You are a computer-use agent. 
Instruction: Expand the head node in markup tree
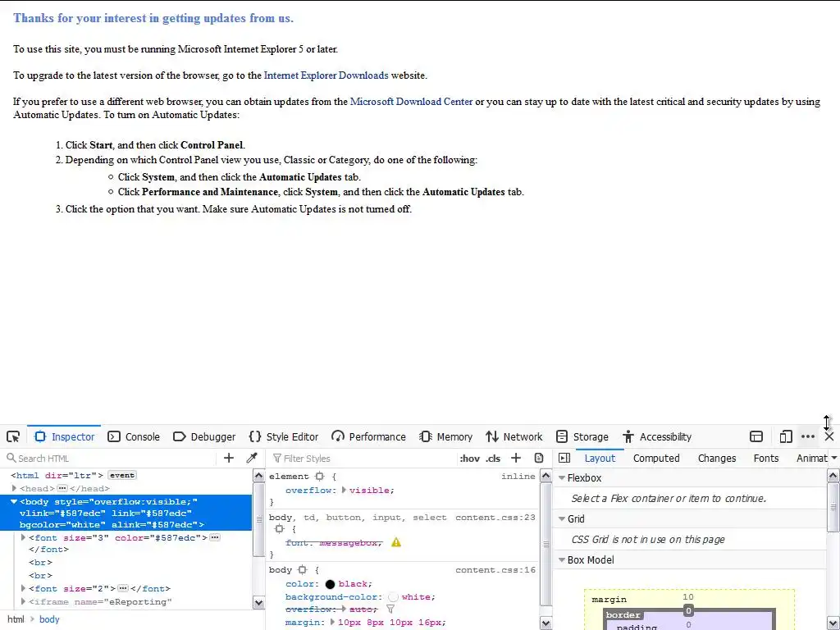15,489
